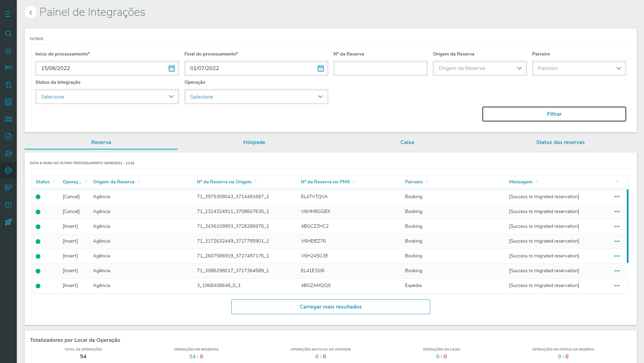Click the rocket icon in the sidebar
This screenshot has width=644, height=363.
pos(8,222)
